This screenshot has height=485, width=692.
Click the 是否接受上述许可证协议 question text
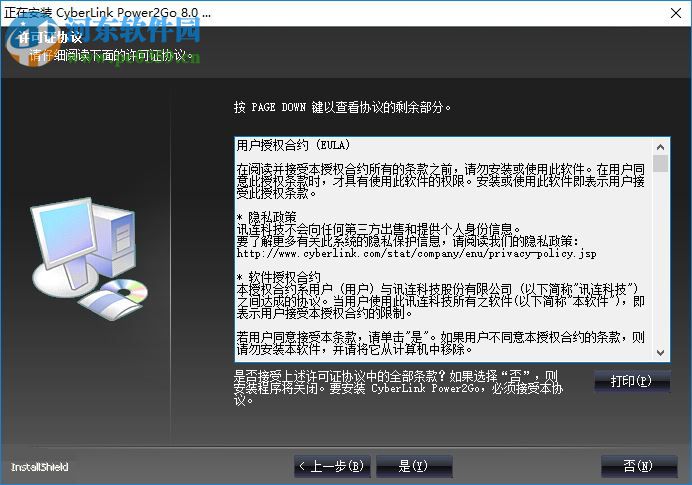tap(398, 388)
